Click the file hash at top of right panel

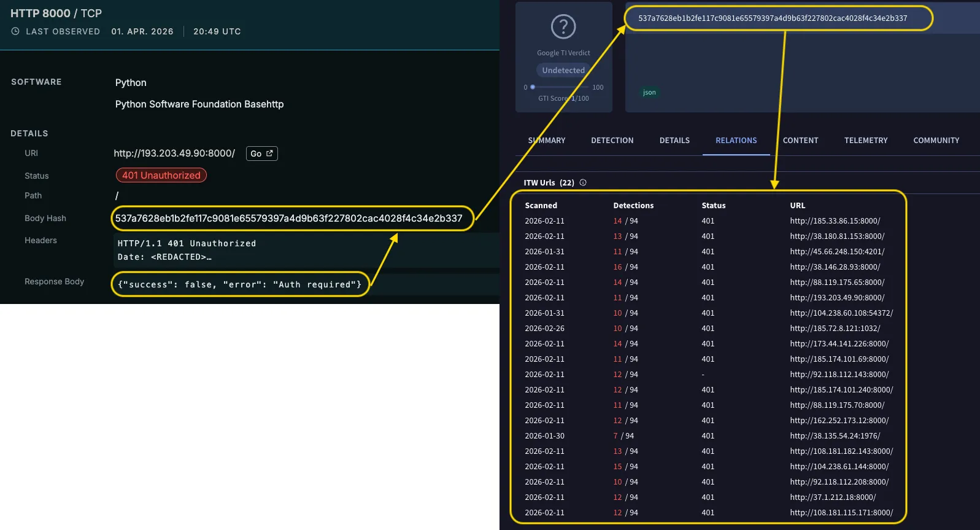[773, 18]
